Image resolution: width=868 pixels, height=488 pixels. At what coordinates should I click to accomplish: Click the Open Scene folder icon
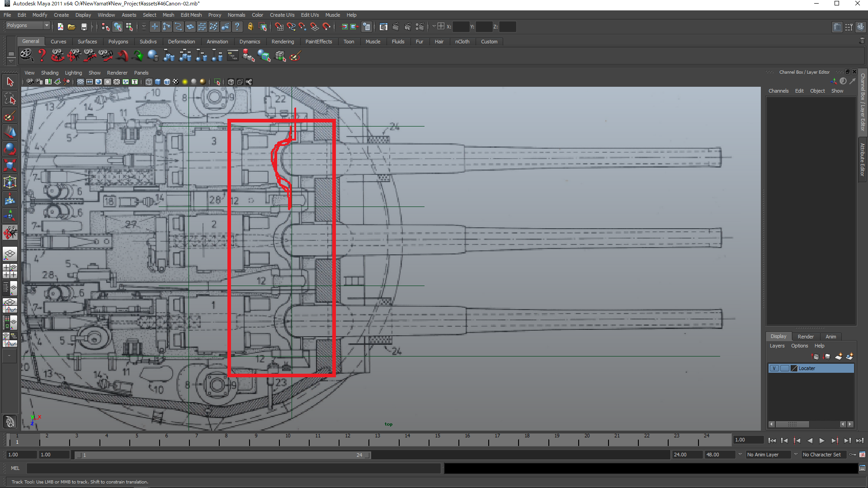point(71,27)
